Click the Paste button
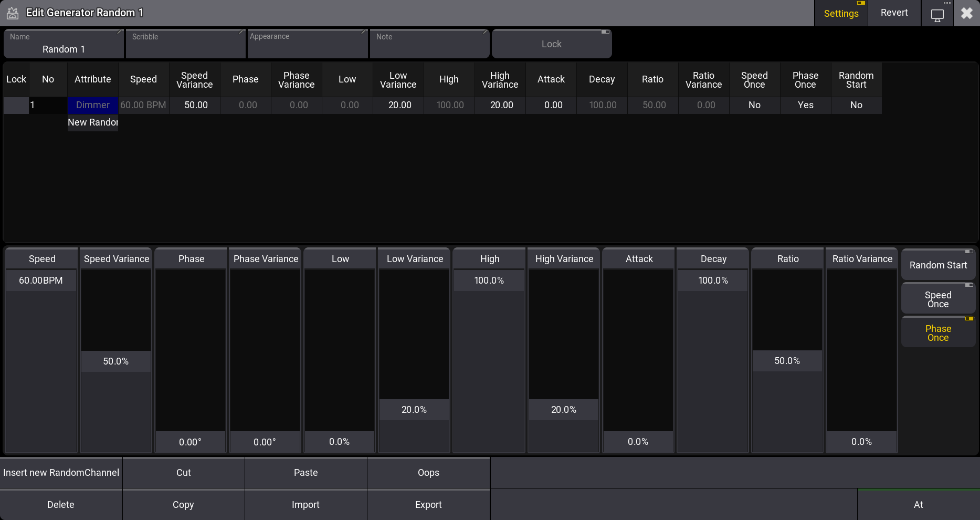980x520 pixels. pos(306,473)
